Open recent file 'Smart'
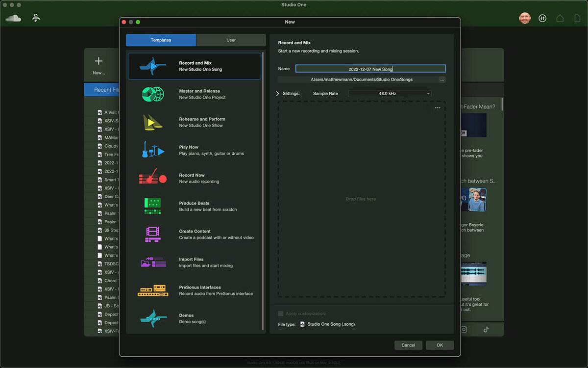 pos(110,180)
